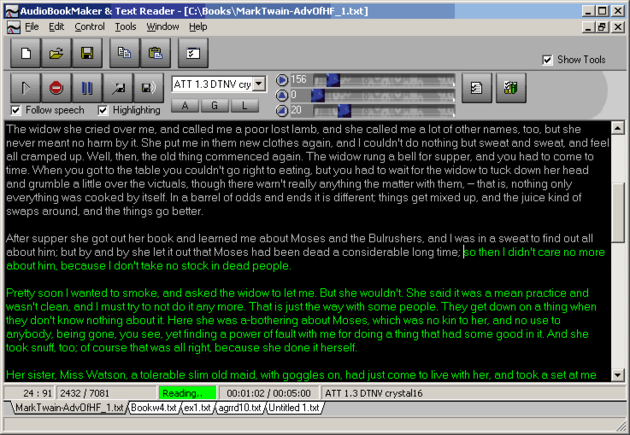The image size is (630, 435).
Task: Disable the Follow speech checkbox
Action: tap(16, 110)
